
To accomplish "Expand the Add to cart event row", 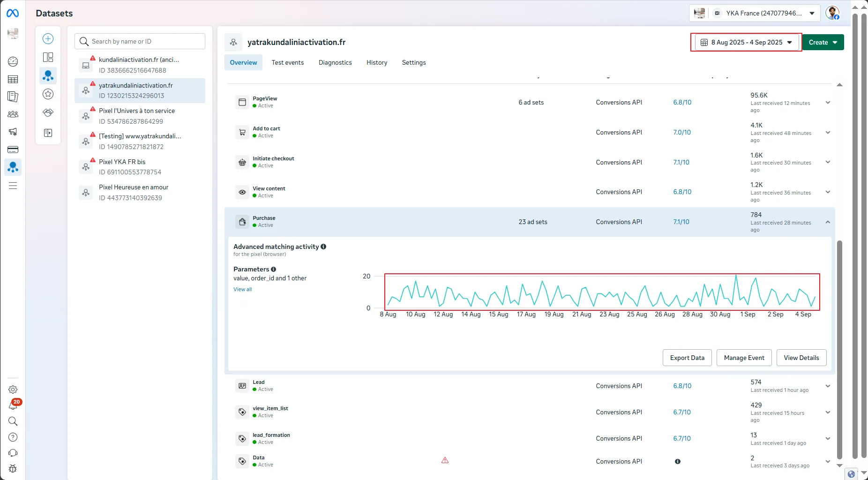I will 828,133.
